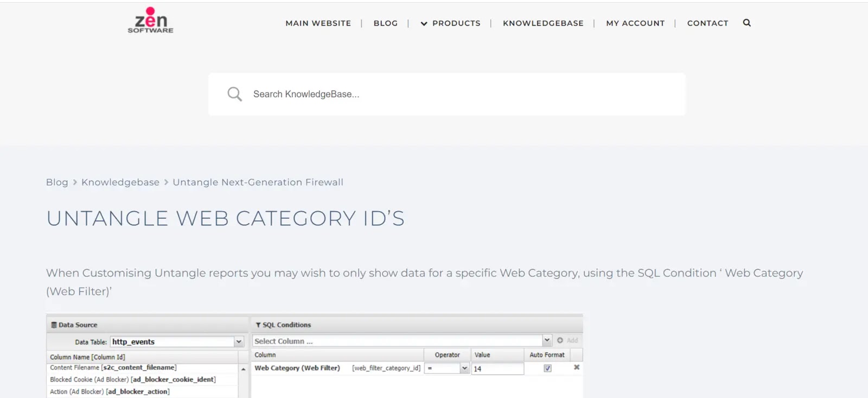The width and height of the screenshot is (868, 398).
Task: Select Blocked Cookie (Ad Blocker) row
Action: coord(142,380)
